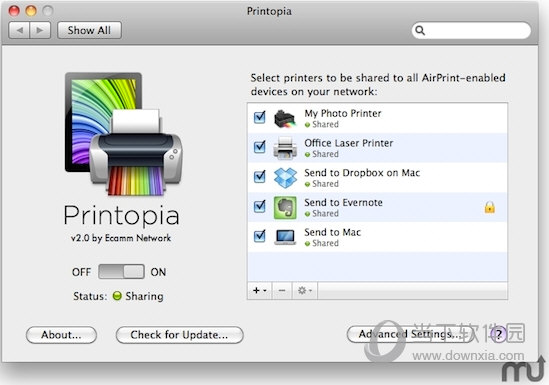Uncheck Send to Mac sharing
Viewport: 549px width, 385px height.
tap(259, 236)
